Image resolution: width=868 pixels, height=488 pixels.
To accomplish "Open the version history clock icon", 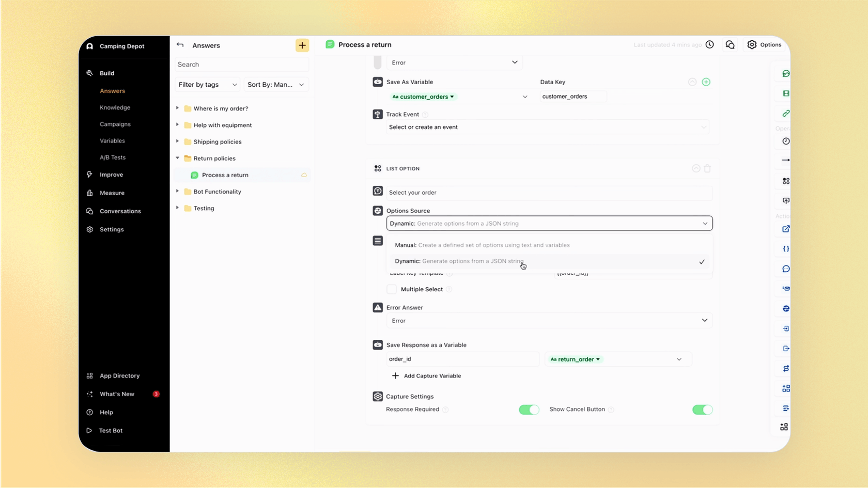I will coord(709,44).
